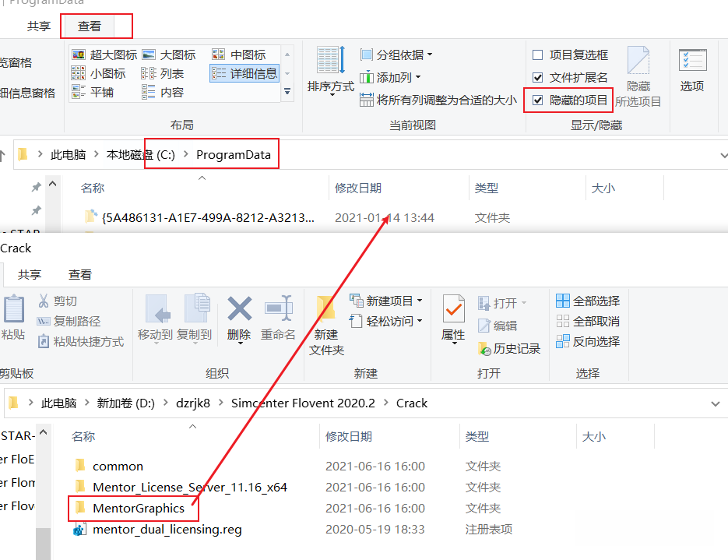The image size is (728, 560).
Task: Click Edit in Open group
Action: tap(498, 326)
